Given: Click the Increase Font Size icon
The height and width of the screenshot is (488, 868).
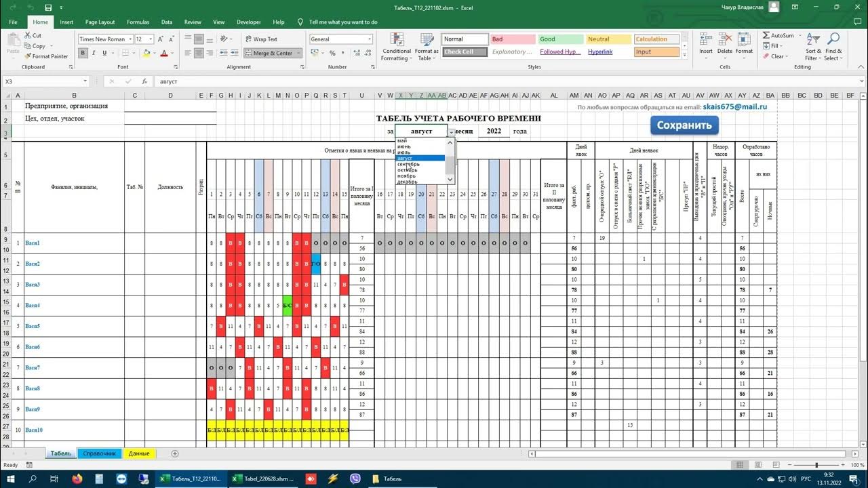Looking at the screenshot, I should click(x=161, y=39).
